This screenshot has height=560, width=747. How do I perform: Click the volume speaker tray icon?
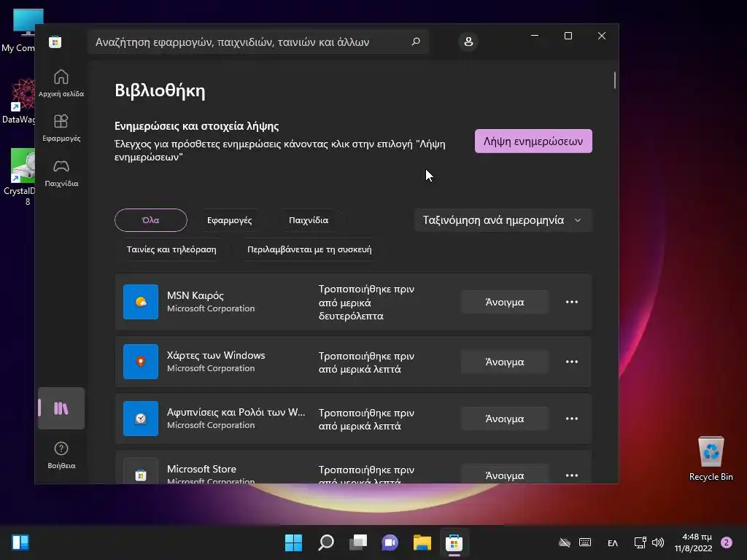(658, 542)
